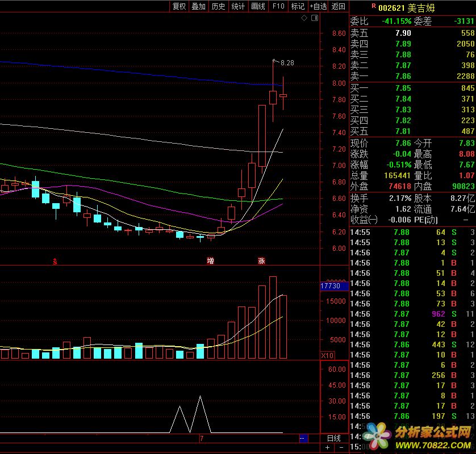
Task: Click 买二 bid price 7.84
Action: [403, 99]
